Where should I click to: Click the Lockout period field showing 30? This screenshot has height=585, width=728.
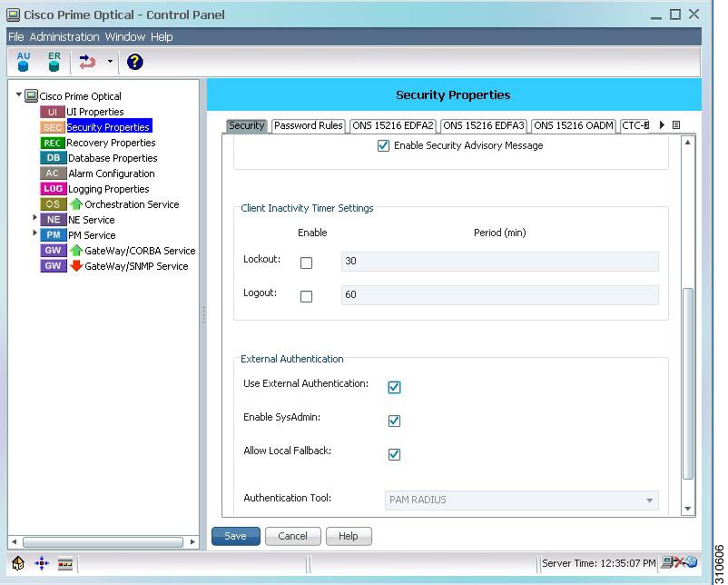(500, 261)
